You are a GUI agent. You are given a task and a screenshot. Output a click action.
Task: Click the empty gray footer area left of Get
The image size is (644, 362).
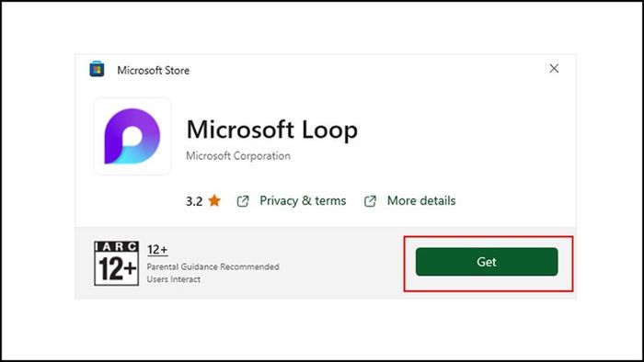[341, 263]
